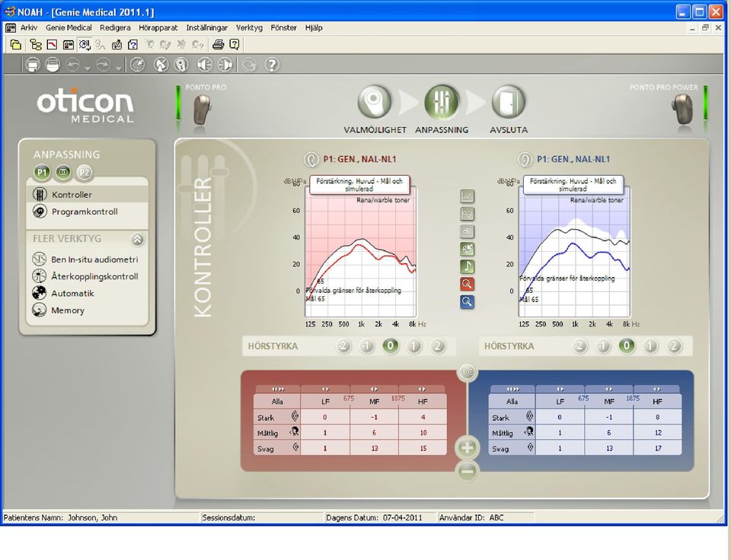Open the undo dropdown arrow in Genie toolbar
The image size is (731, 560).
(88, 68)
